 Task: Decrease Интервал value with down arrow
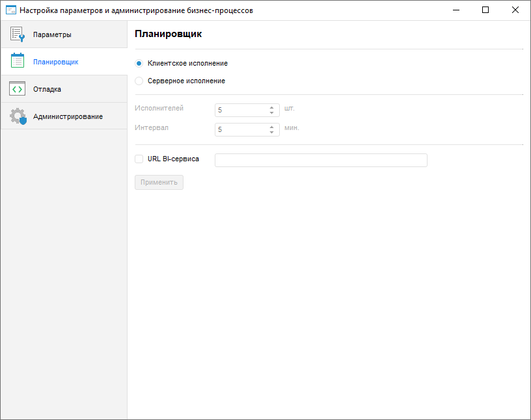(271, 133)
